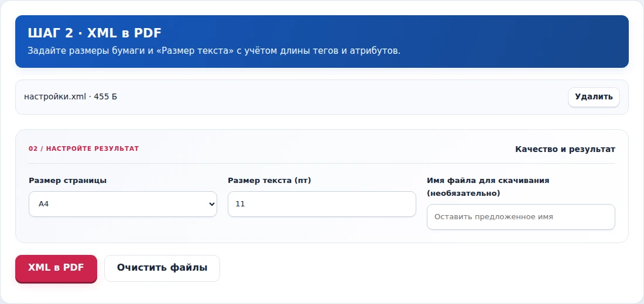Select the настройки.xml · 455 Б file entry

[71, 97]
